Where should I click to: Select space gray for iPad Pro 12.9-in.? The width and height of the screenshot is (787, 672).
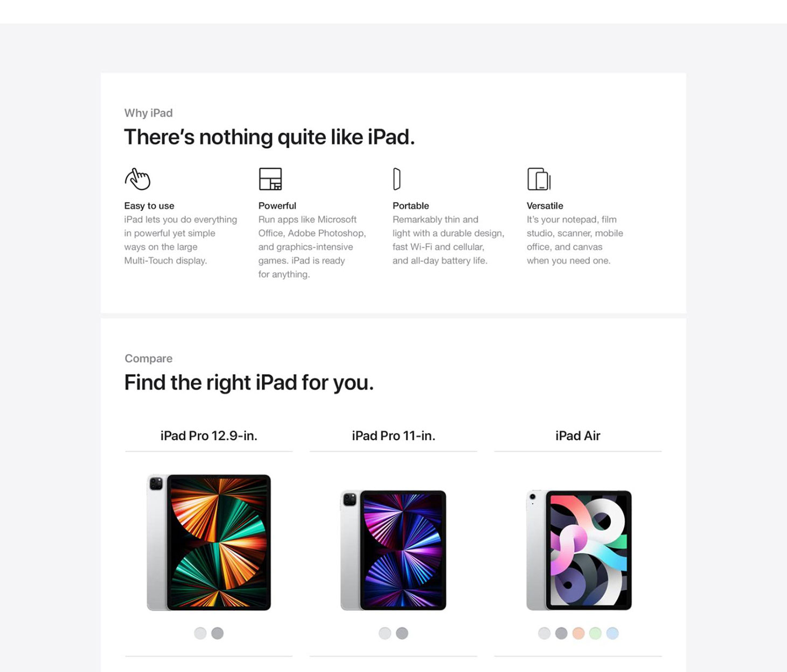218,633
